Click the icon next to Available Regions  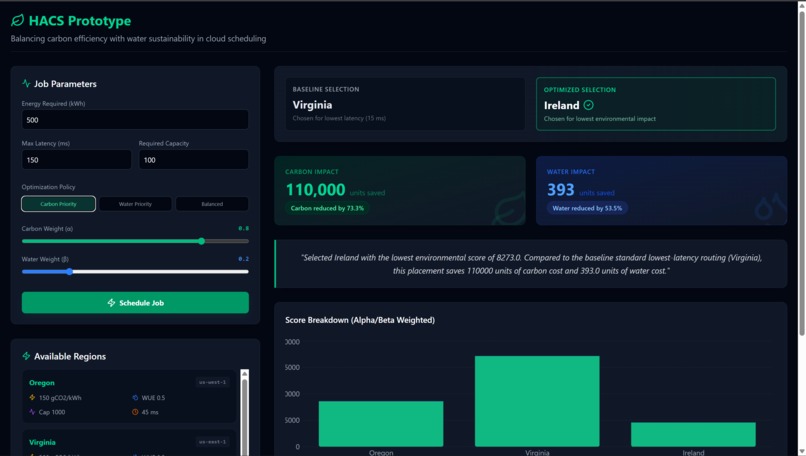(26, 356)
